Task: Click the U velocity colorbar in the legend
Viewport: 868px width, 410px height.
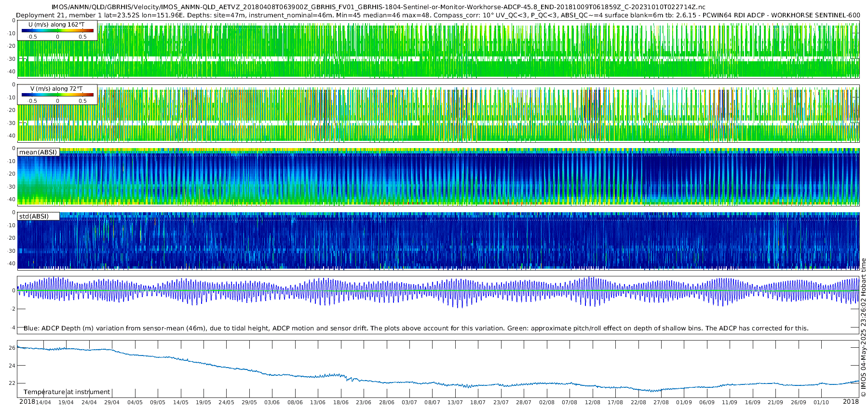Action: coord(58,31)
